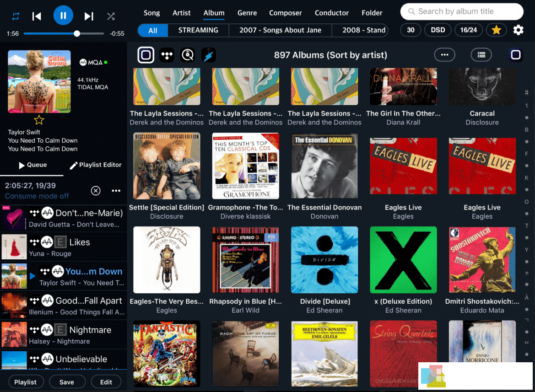Select the Conductor tab

point(331,13)
